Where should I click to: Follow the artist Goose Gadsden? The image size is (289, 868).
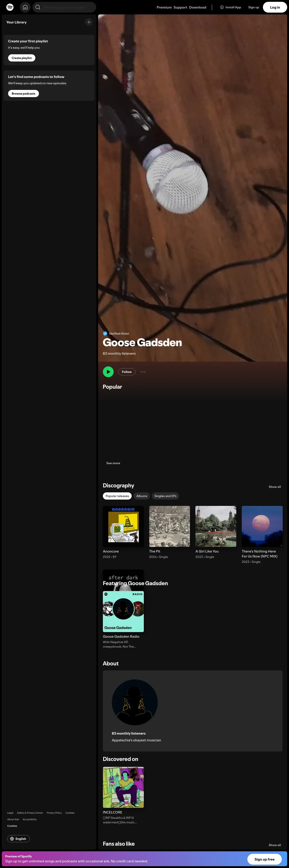126,372
